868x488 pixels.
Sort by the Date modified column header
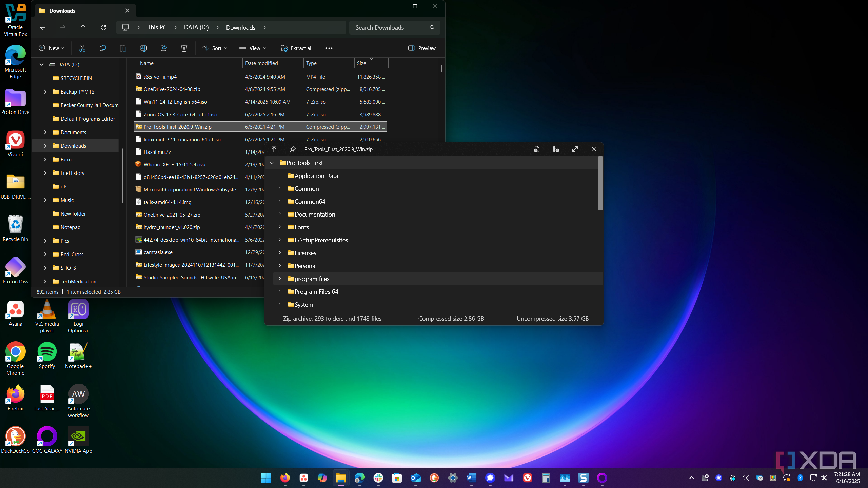click(273, 63)
